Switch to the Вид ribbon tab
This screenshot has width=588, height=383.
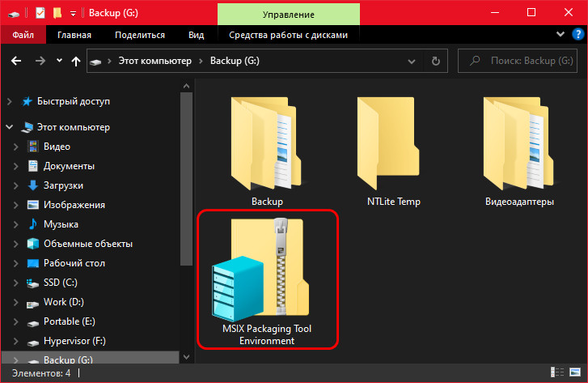point(196,35)
